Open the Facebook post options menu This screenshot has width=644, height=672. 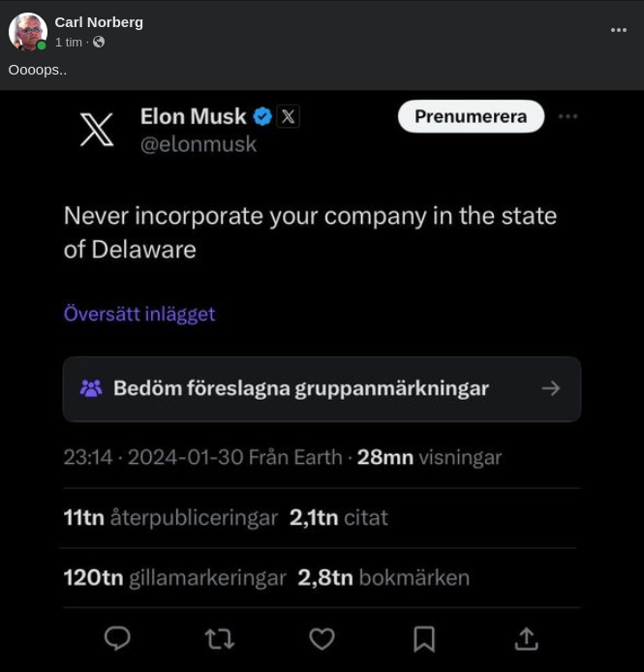point(619,30)
